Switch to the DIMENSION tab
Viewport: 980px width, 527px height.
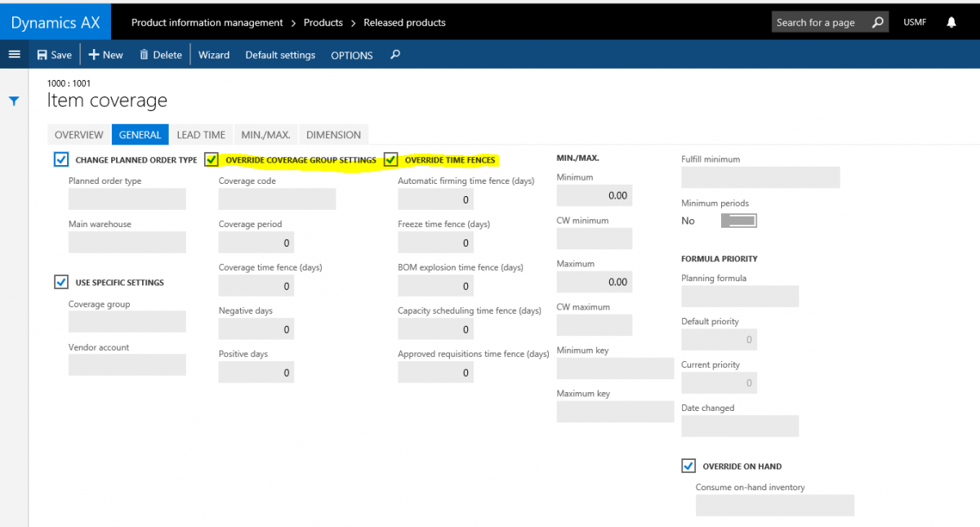coord(333,135)
